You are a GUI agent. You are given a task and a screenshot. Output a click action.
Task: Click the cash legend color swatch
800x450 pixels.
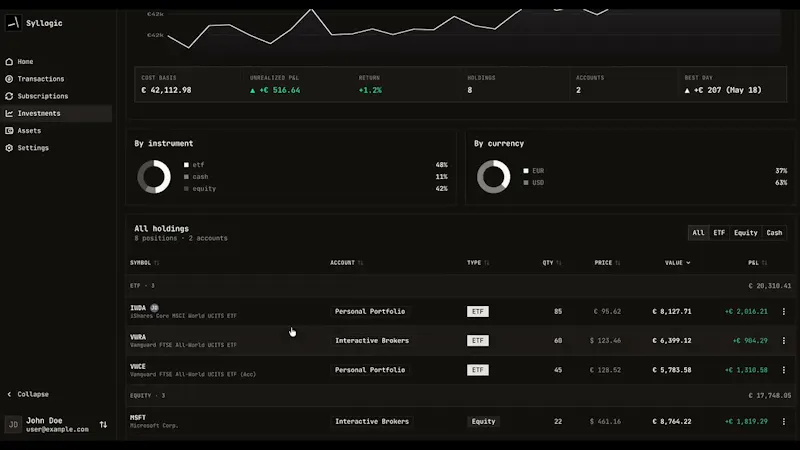pyautogui.click(x=186, y=177)
